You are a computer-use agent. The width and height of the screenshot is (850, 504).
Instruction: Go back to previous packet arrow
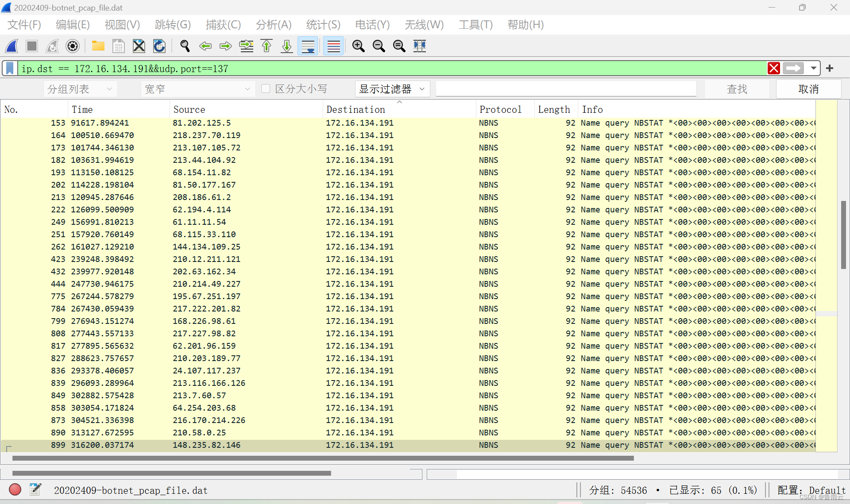coord(205,46)
